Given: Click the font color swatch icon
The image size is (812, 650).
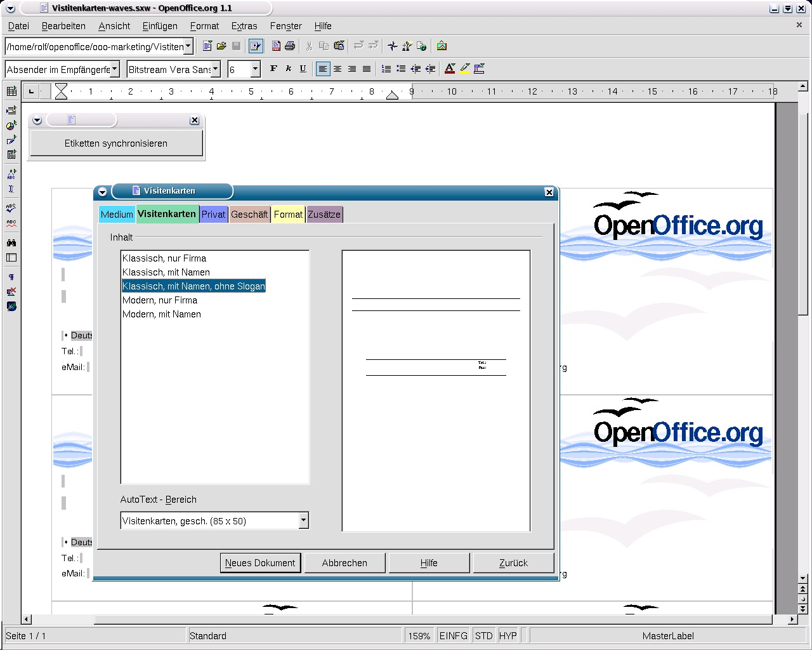Looking at the screenshot, I should pos(450,69).
